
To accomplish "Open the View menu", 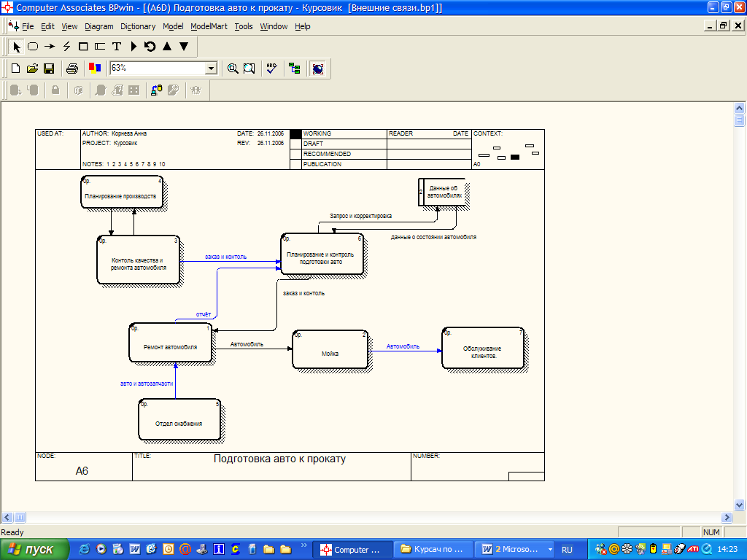I will pos(69,27).
